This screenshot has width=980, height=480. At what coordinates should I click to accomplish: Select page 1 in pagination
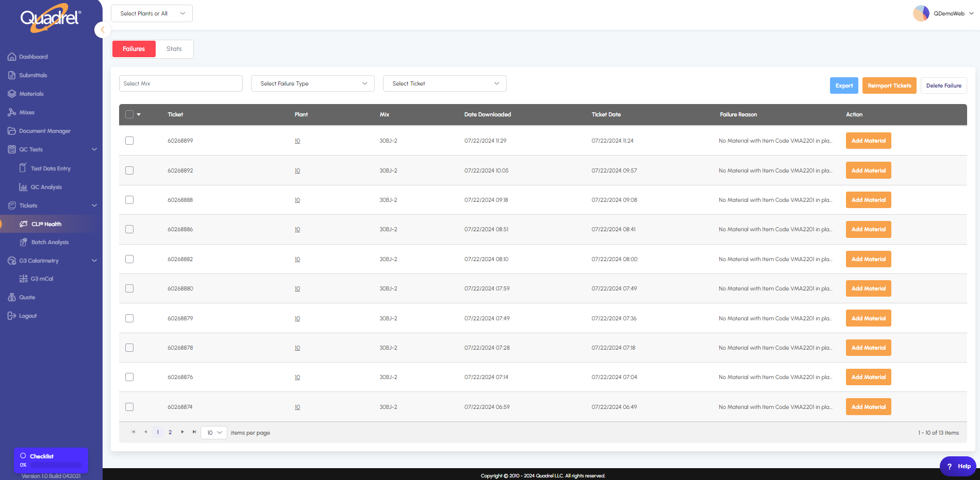158,432
